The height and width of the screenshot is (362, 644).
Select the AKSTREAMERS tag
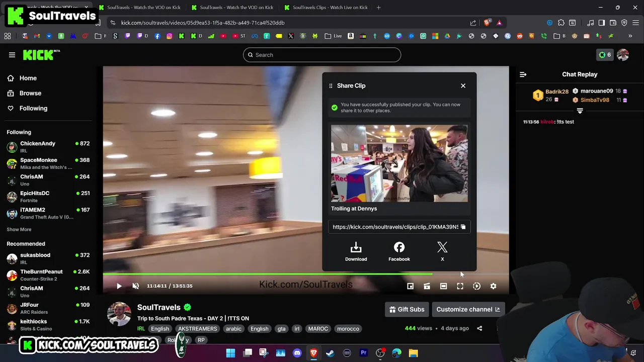[x=197, y=329]
